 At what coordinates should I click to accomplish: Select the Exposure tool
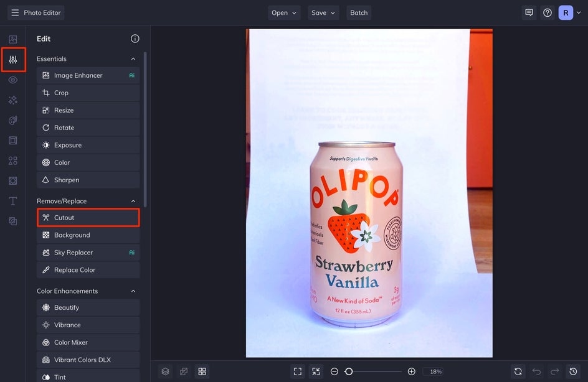coord(88,145)
